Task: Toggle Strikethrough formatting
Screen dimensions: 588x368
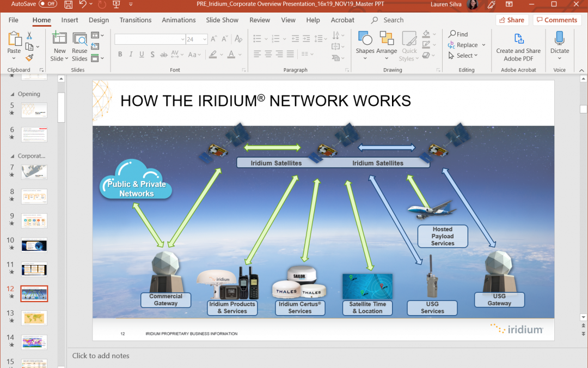Action: (164, 55)
